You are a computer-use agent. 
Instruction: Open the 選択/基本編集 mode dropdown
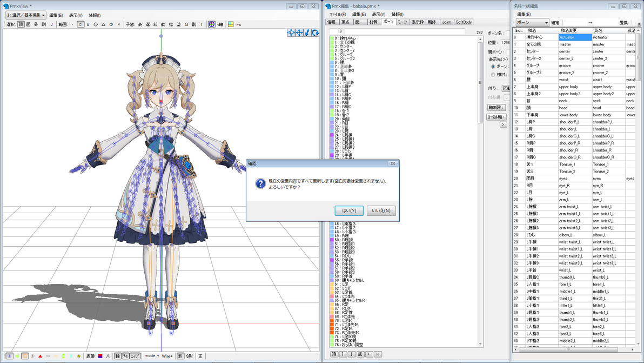coord(25,15)
